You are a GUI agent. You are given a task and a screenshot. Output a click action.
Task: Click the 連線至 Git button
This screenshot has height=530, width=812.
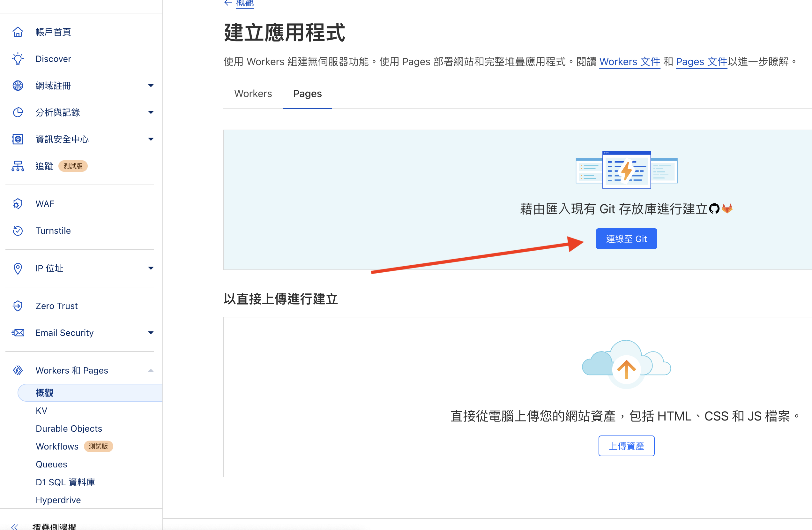[x=626, y=239]
